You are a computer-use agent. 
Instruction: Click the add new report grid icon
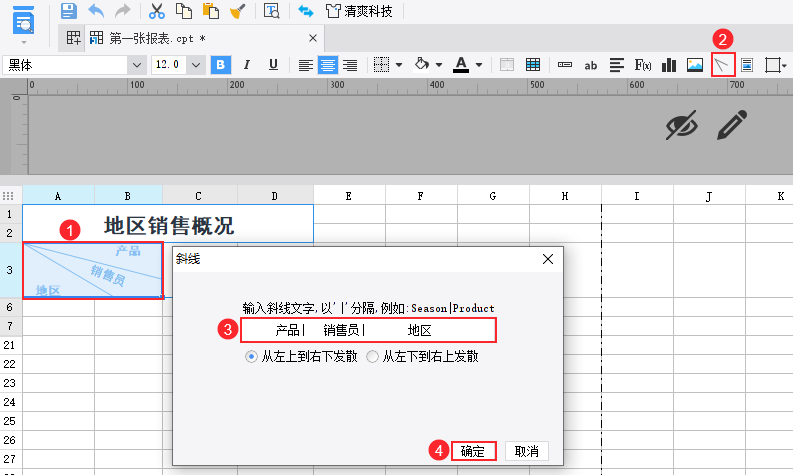pyautogui.click(x=73, y=38)
